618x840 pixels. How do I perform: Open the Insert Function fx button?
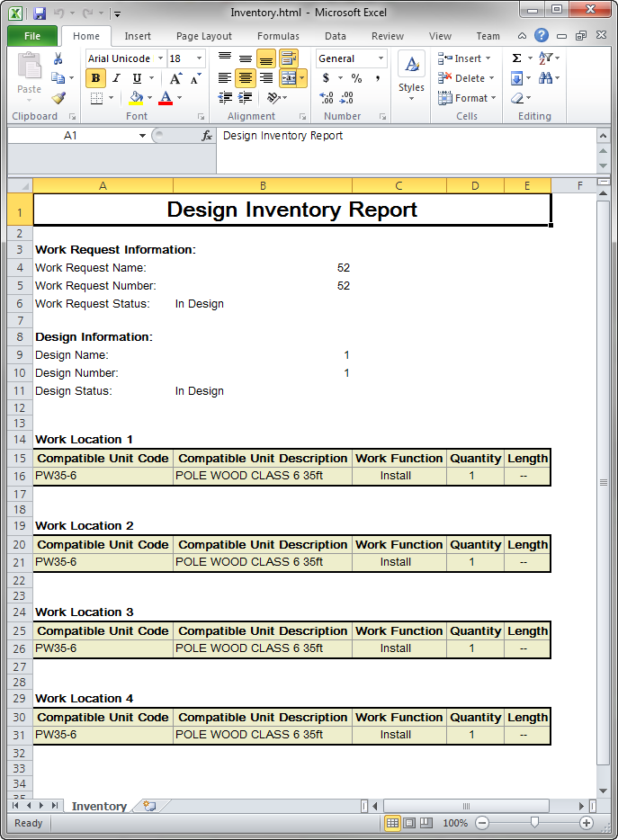[207, 136]
